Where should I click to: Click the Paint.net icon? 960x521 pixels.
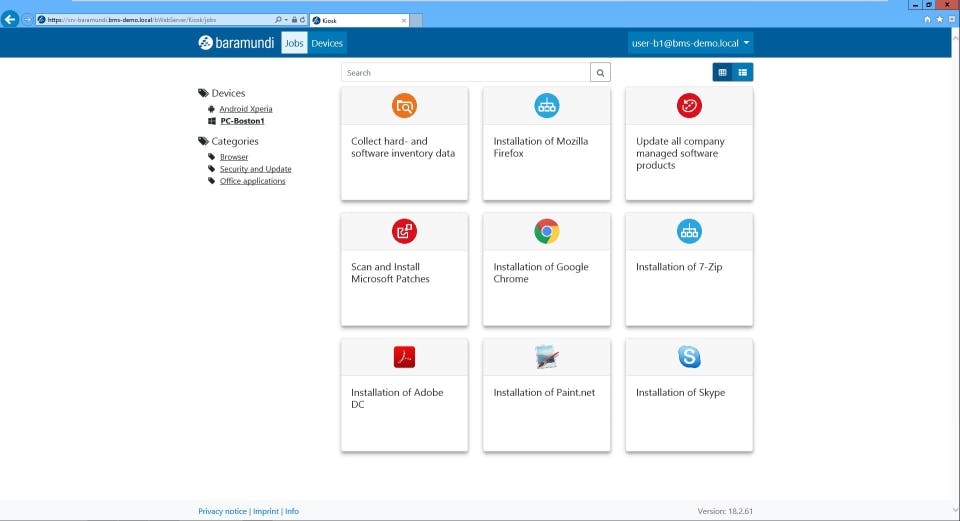click(547, 357)
